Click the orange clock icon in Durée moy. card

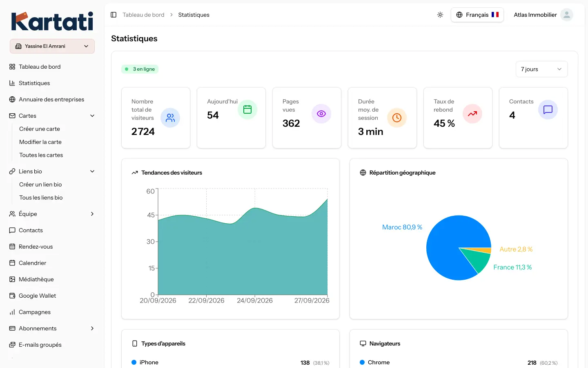(397, 118)
